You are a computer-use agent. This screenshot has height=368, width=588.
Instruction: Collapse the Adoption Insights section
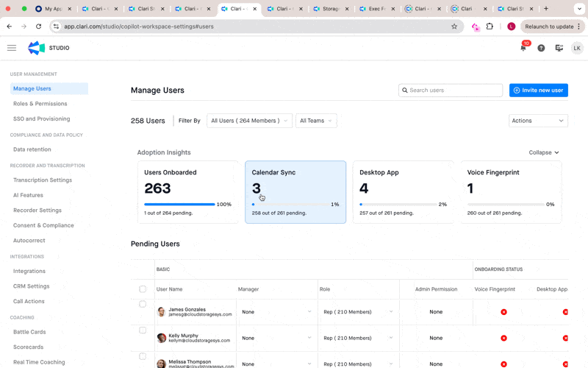pyautogui.click(x=544, y=152)
